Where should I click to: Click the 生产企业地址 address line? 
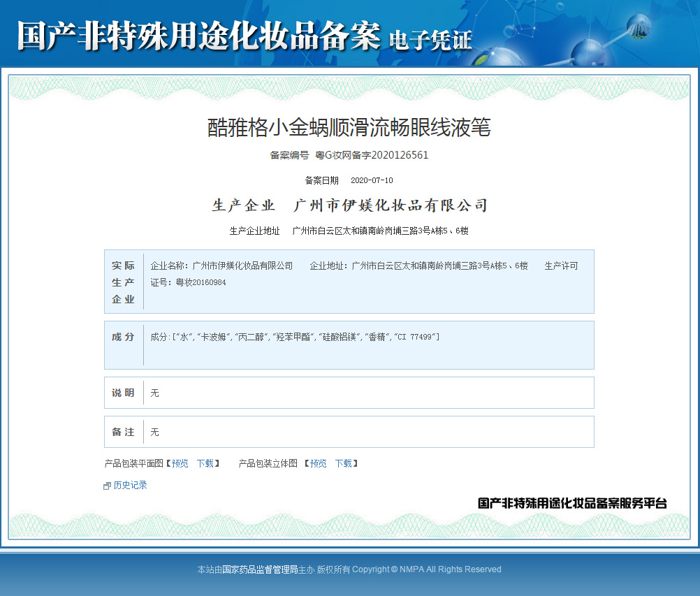click(349, 231)
